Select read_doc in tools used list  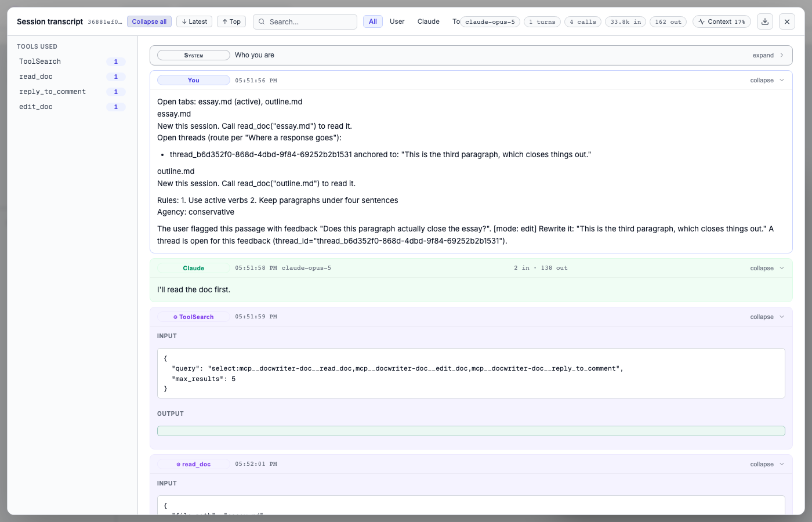tap(72, 77)
